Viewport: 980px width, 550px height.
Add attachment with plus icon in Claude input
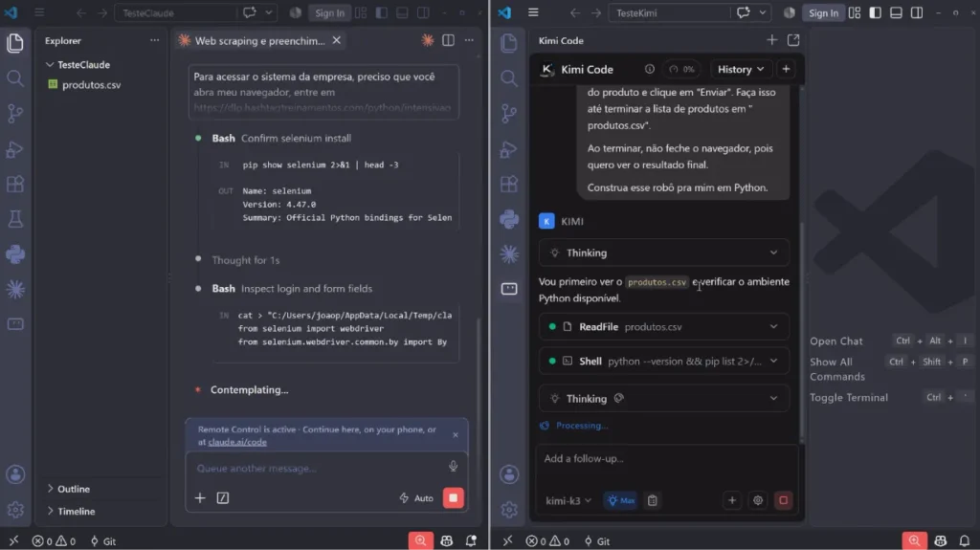pyautogui.click(x=200, y=498)
